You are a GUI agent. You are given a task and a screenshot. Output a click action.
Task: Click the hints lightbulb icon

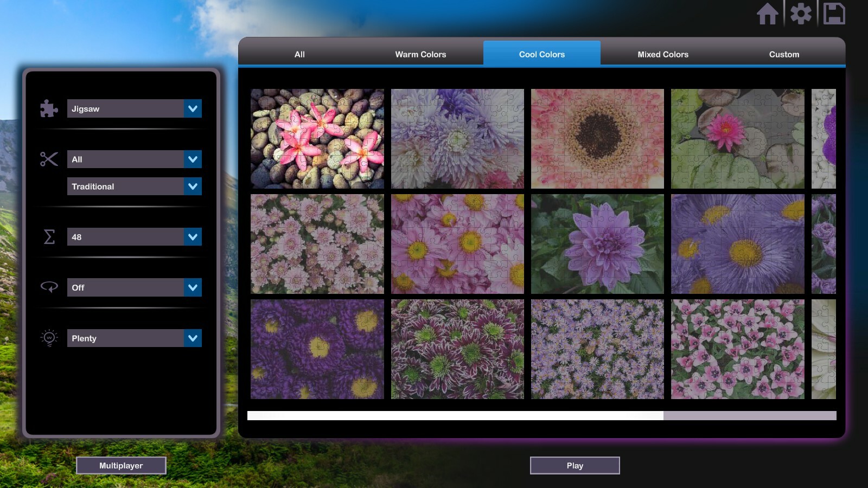[49, 338]
